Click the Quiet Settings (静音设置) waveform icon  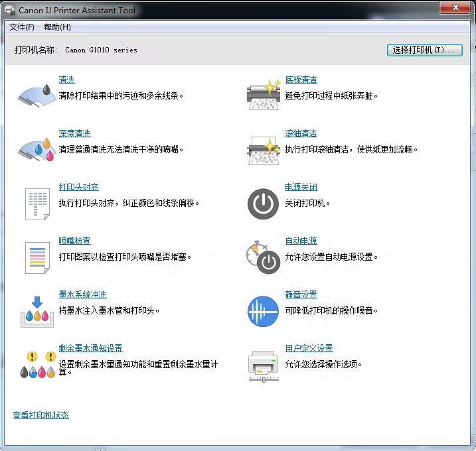pyautogui.click(x=263, y=311)
